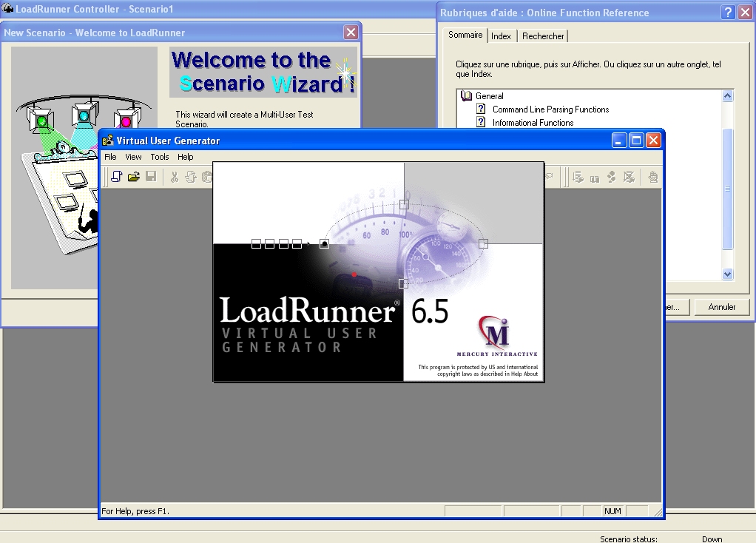Image resolution: width=756 pixels, height=543 pixels.
Task: Switch to the Sommaire tab
Action: pyautogui.click(x=465, y=35)
